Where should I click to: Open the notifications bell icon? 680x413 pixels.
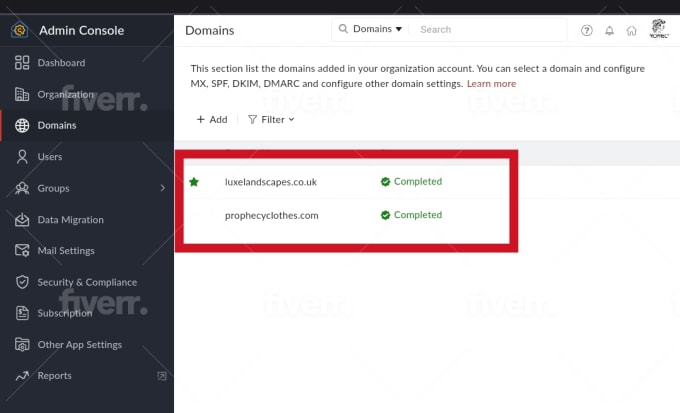tap(609, 30)
